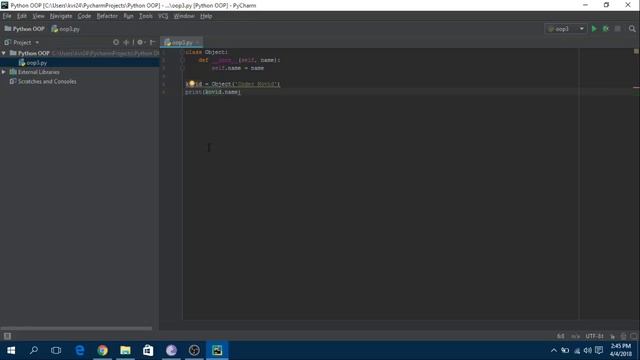Click the inspection profile (Hector) icon in status bar

[623, 336]
